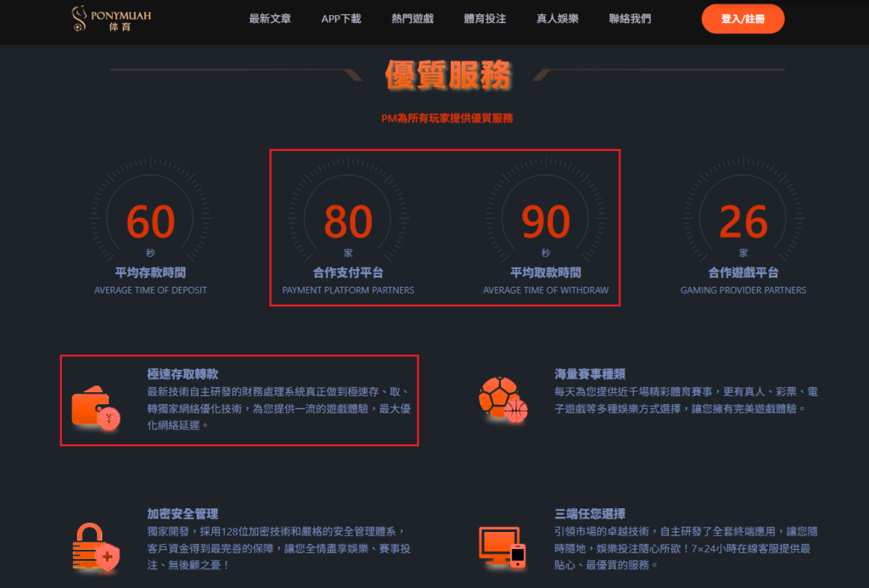Click the 登入/註冊 button
The width and height of the screenshot is (869, 588).
[x=743, y=18]
